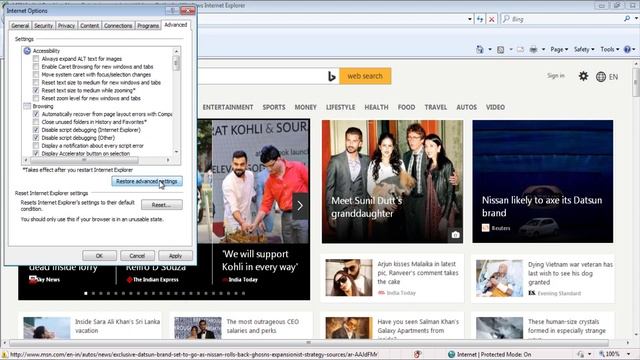Switch to the Privacy tab

tap(66, 25)
